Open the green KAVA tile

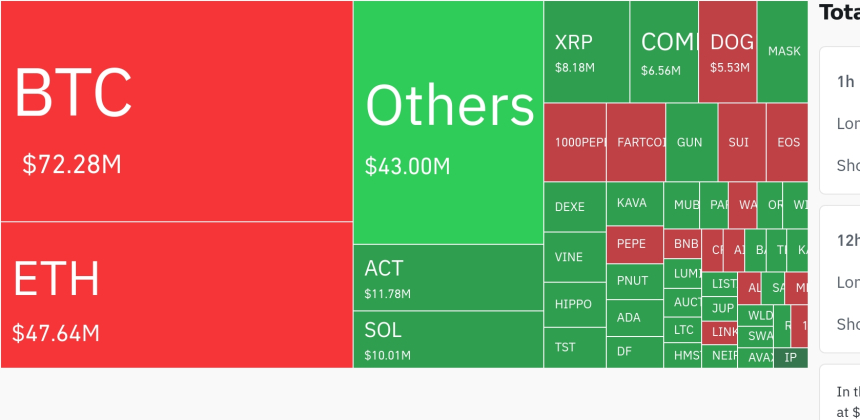(634, 204)
